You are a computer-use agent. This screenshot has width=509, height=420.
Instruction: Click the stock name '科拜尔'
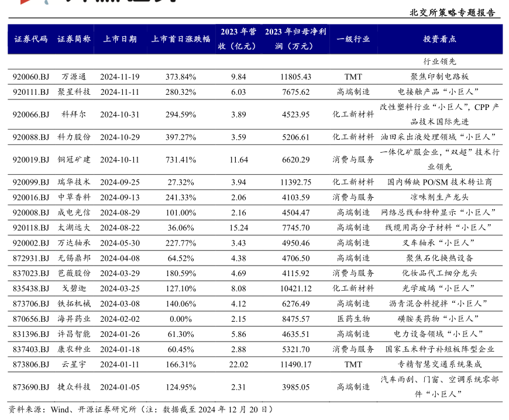[x=74, y=115]
